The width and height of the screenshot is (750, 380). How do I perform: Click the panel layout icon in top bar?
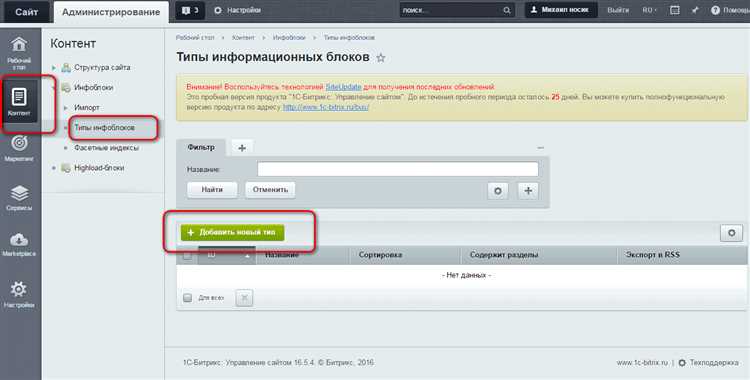pyautogui.click(x=674, y=10)
